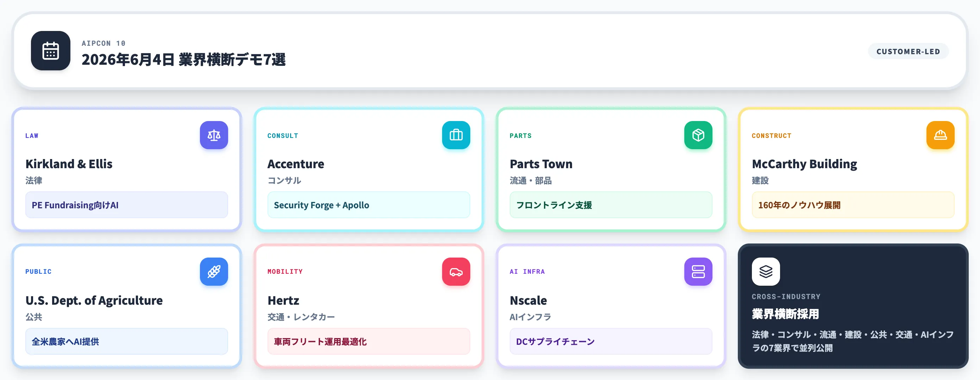Select the PE Fundraising向けAI chip
This screenshot has width=980, height=380.
pyautogui.click(x=127, y=205)
